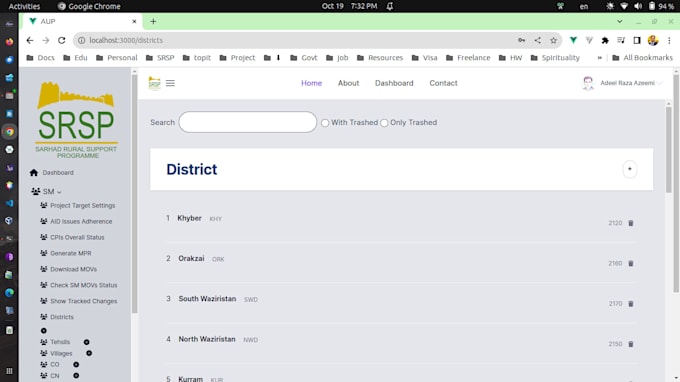Open All Bookmarks folder
This screenshot has width=680, height=382.
pos(642,58)
